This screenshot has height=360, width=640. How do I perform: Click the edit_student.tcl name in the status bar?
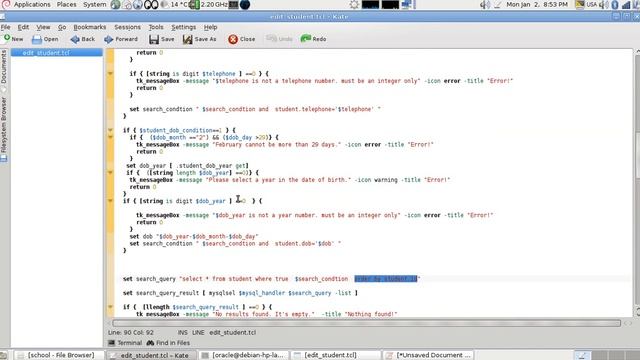(232, 333)
